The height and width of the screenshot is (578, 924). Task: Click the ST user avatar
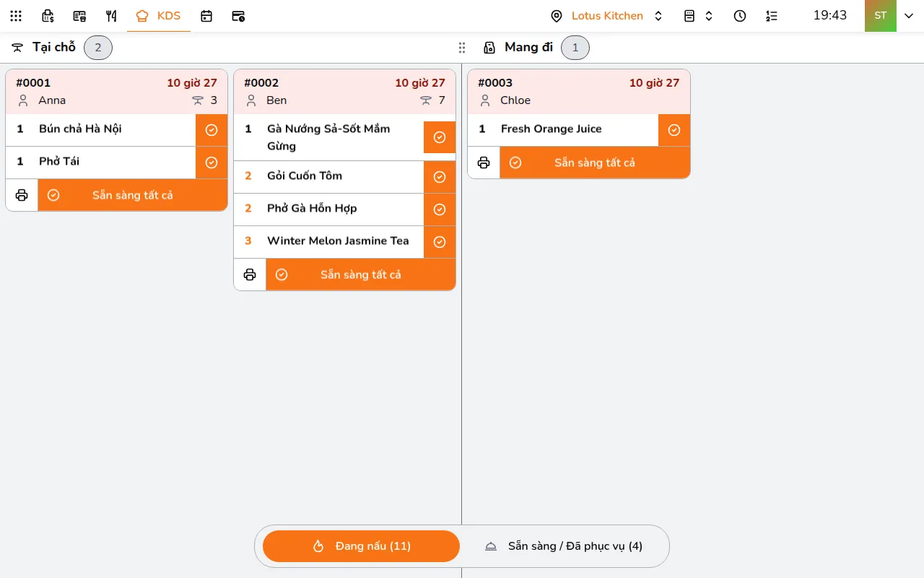[x=881, y=16]
